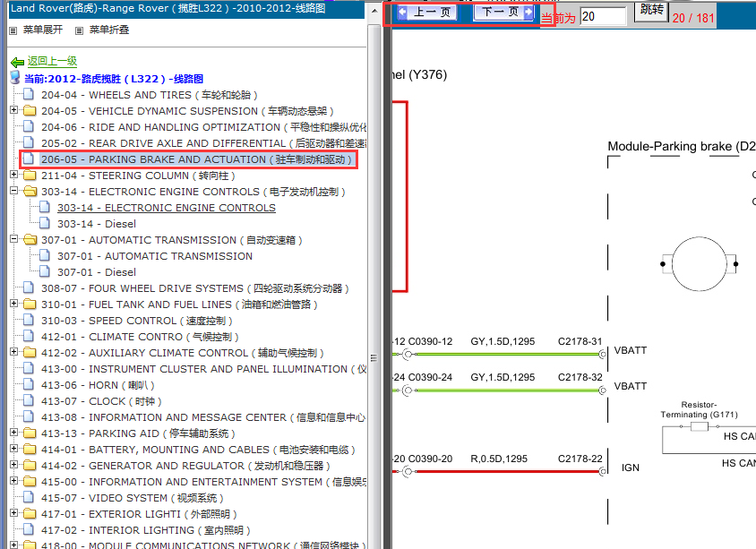
Task: Click the green back arrow icon
Action: 17,62
